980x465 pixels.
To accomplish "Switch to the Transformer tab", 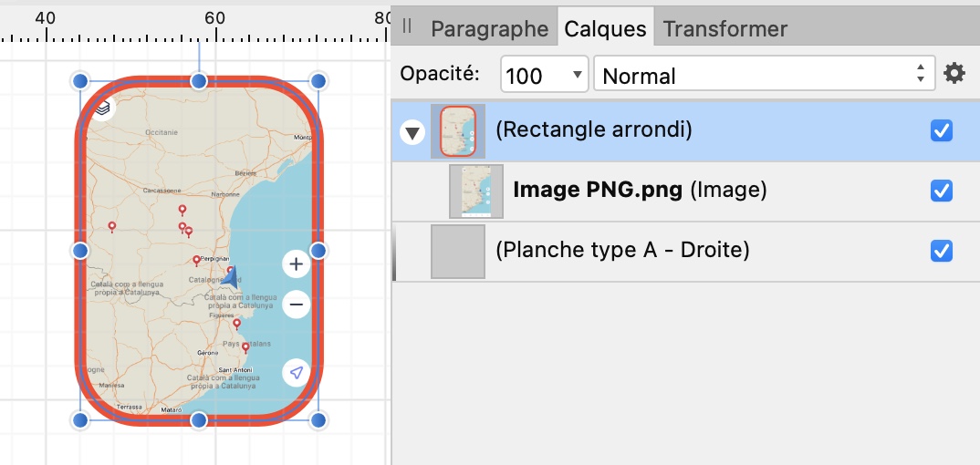I will point(725,29).
